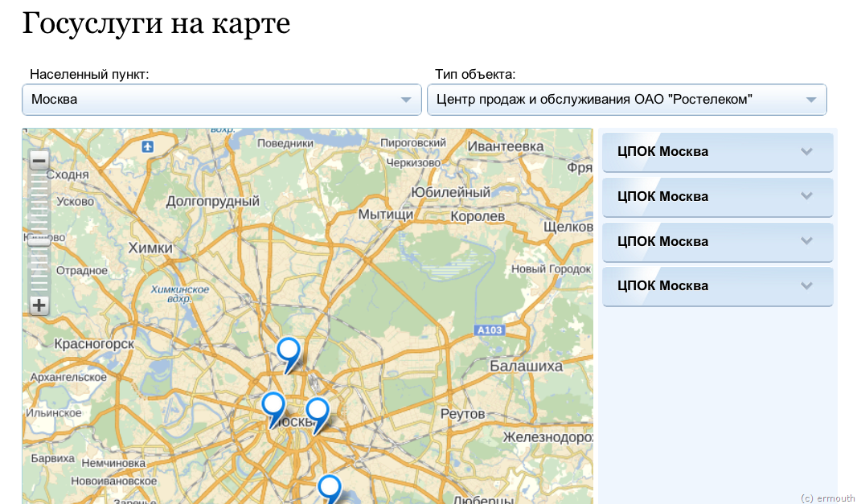Click the Юбилейный label on the map
This screenshot has width=857, height=504.
[451, 192]
